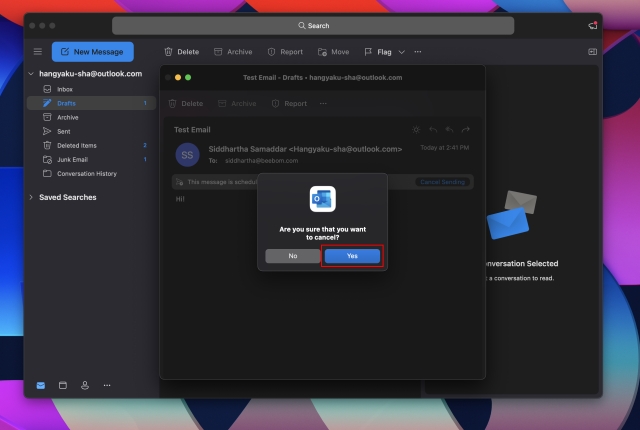Viewport: 640px width, 430px height.
Task: Click recipient siddhartha@beebom.com
Action: click(262, 161)
